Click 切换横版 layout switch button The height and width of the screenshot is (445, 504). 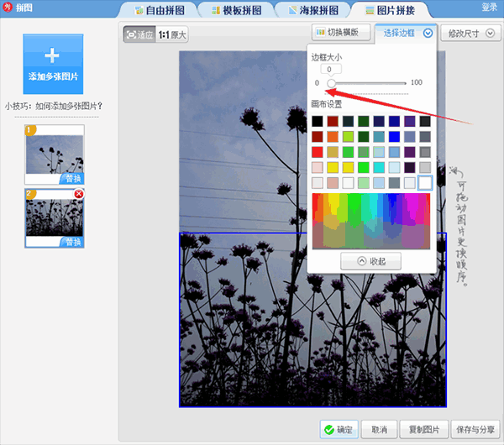341,32
